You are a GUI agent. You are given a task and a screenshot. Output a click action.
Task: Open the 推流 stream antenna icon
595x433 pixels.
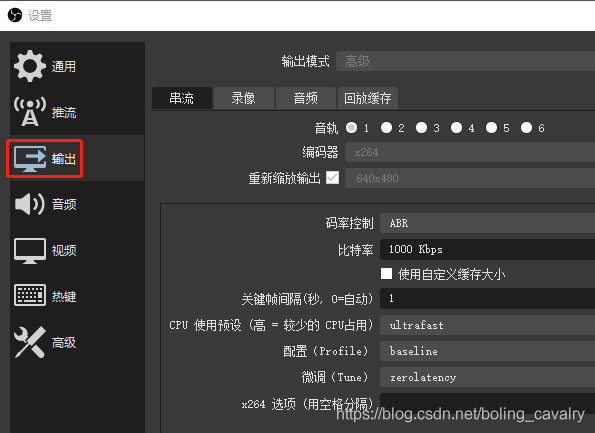30,112
